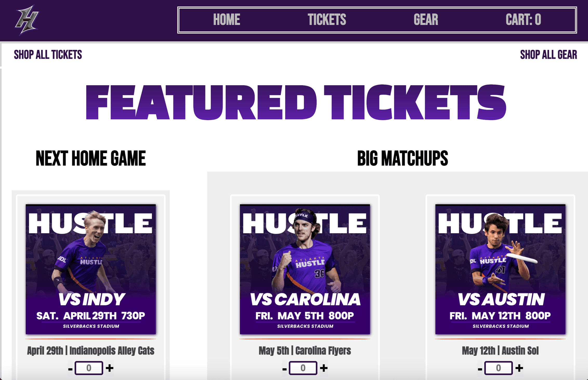The image size is (588, 380).
Task: Focus the Austin Sol quantity field
Action: (499, 368)
